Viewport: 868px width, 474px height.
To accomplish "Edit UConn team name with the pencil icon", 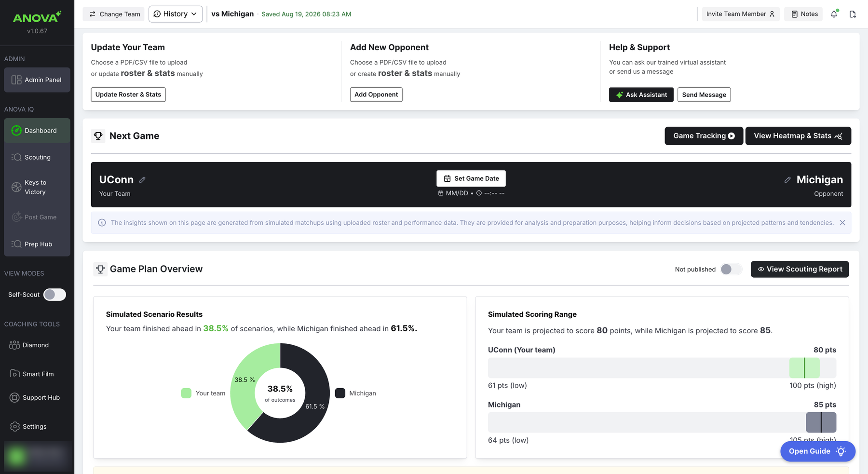I will [x=142, y=180].
